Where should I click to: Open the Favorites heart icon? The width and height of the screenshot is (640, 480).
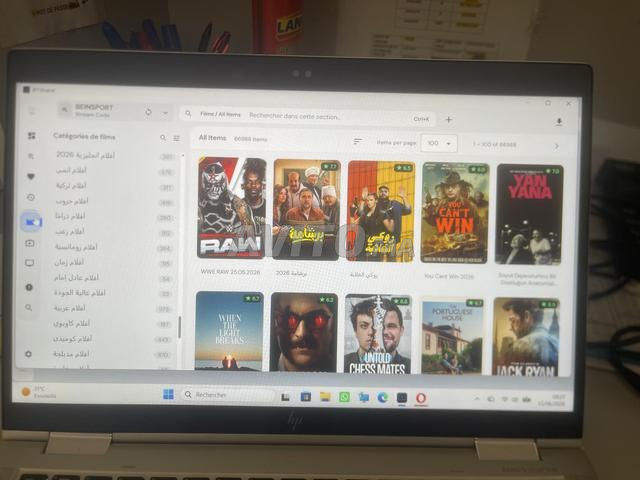pos(31,176)
